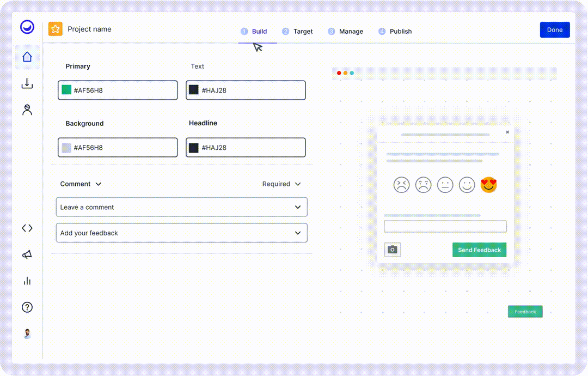Open the help question mark icon
This screenshot has height=376, width=588.
[27, 307]
